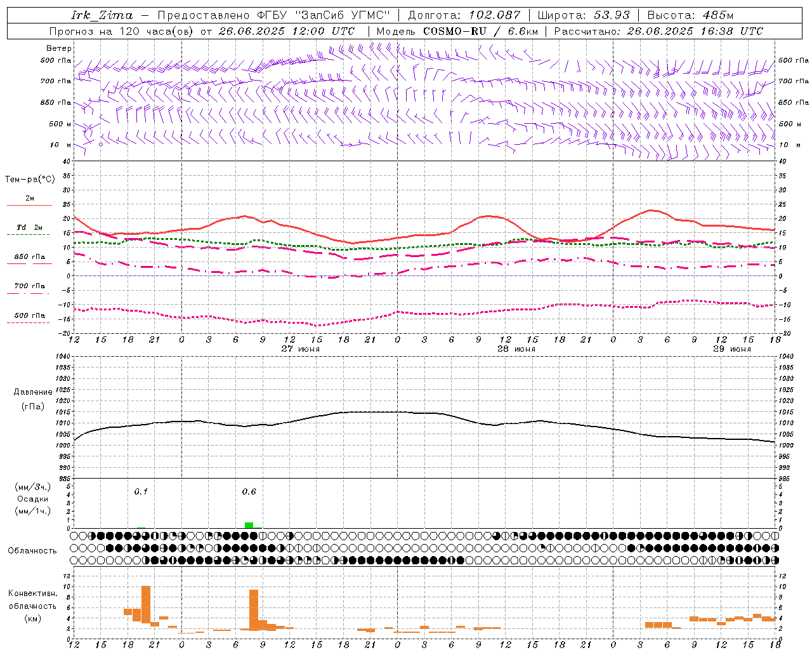This screenshot has width=812, height=650.
Task: Click the Тем-ра(°C) temperature panel label
Action: 30,180
